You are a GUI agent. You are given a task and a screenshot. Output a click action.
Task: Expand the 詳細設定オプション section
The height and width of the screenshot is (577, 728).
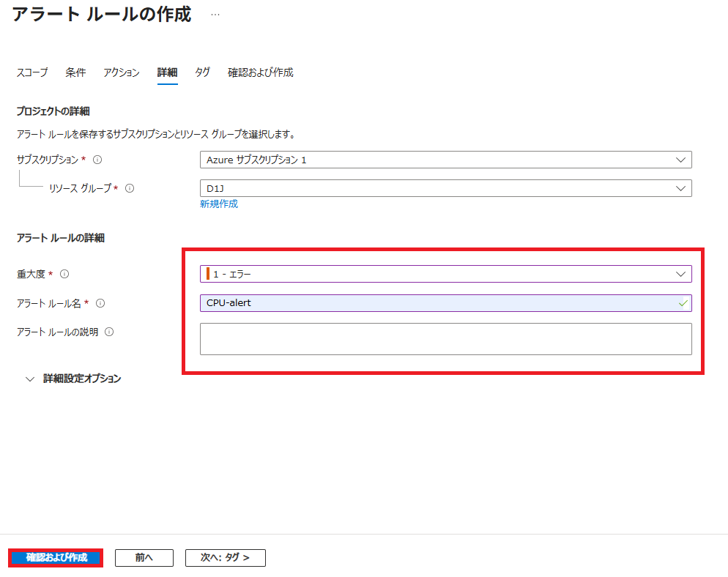coord(73,379)
